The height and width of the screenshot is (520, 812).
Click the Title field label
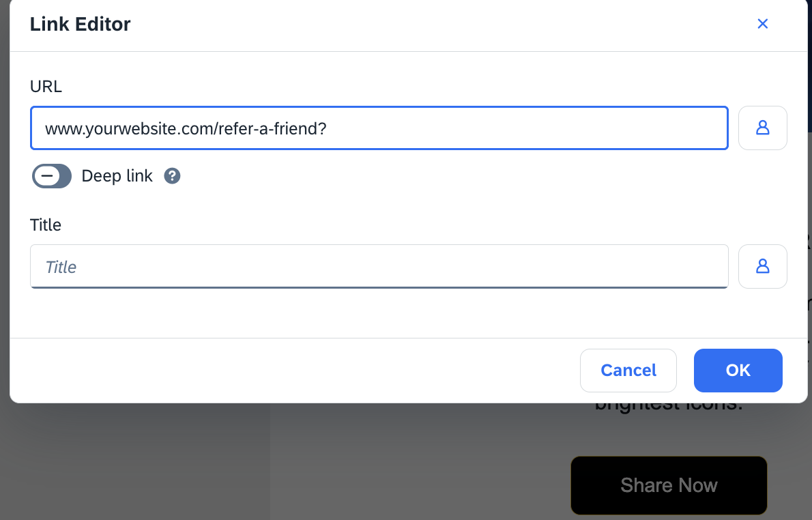[x=46, y=225]
